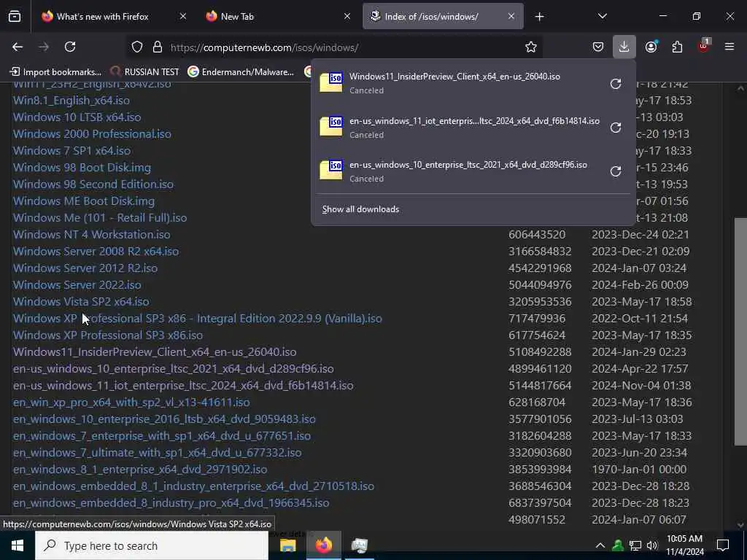
Task: Download Windows NT 4 Workstation.iso
Action: pyautogui.click(x=91, y=234)
